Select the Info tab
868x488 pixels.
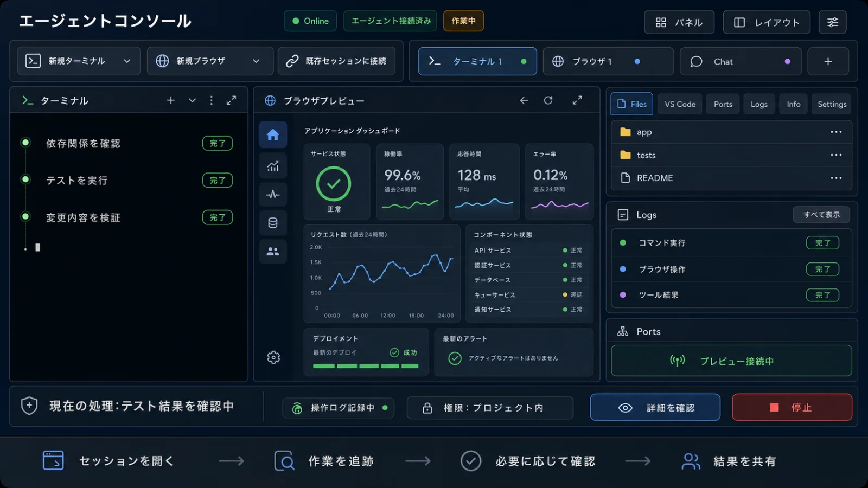click(x=793, y=104)
